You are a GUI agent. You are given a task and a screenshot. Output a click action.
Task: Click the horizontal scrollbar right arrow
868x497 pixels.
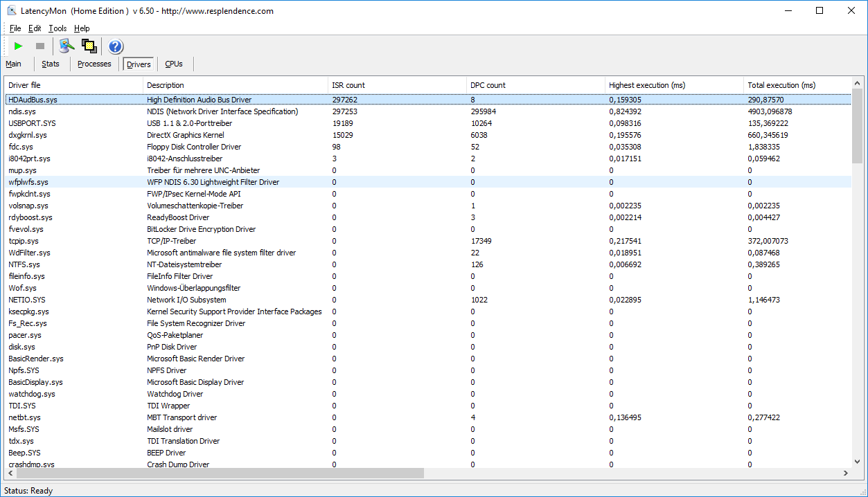pos(845,473)
